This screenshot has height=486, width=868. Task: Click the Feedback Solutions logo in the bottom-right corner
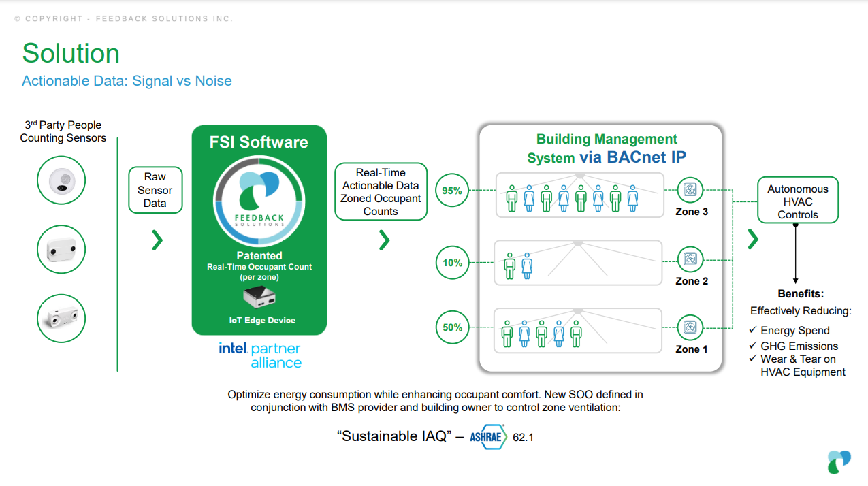coord(839,461)
